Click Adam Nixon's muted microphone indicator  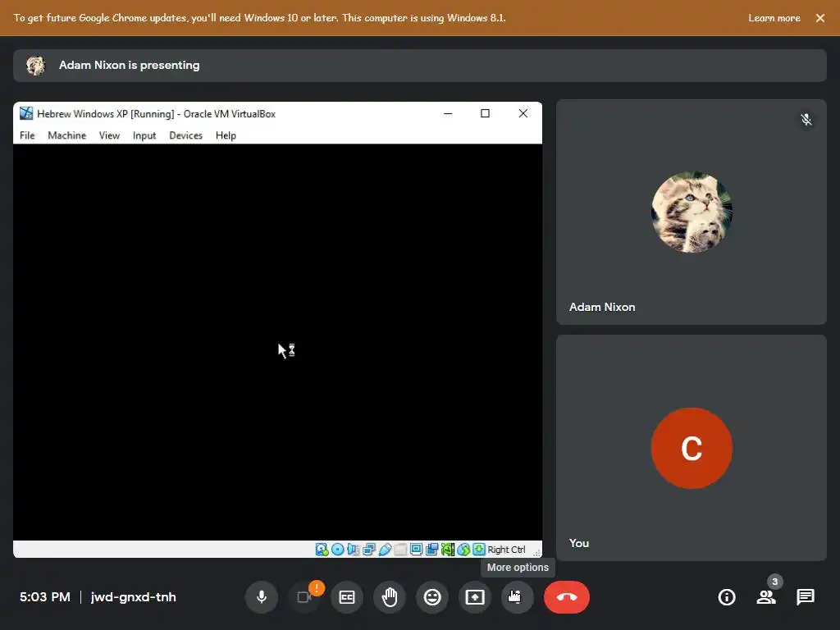pos(806,120)
